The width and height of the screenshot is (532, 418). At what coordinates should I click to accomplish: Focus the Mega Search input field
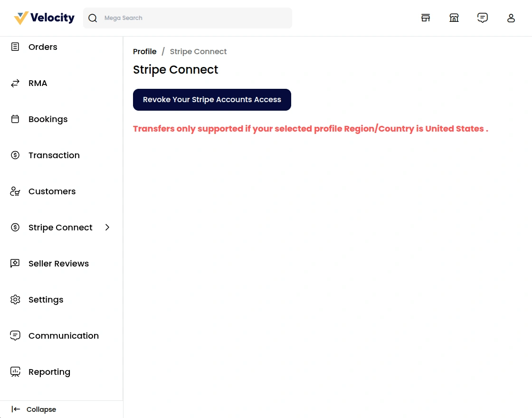195,18
